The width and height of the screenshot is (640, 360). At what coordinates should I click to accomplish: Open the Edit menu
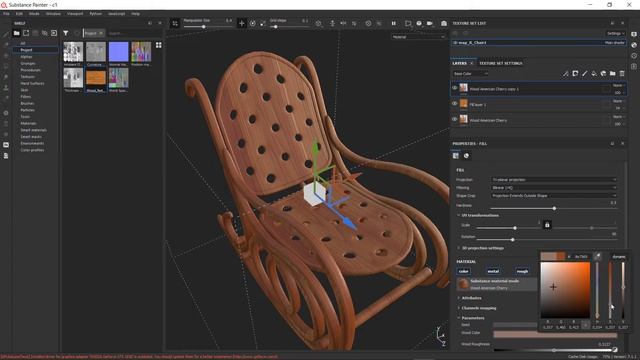[19, 13]
